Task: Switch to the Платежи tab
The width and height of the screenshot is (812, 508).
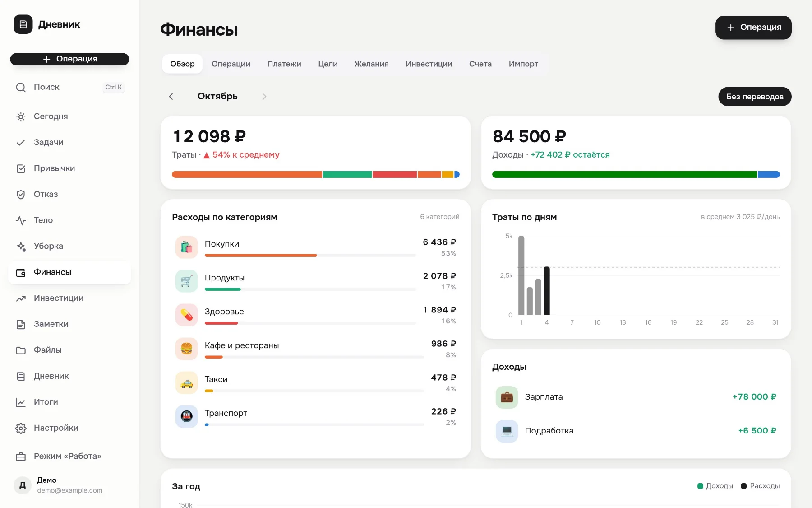Action: [284, 64]
